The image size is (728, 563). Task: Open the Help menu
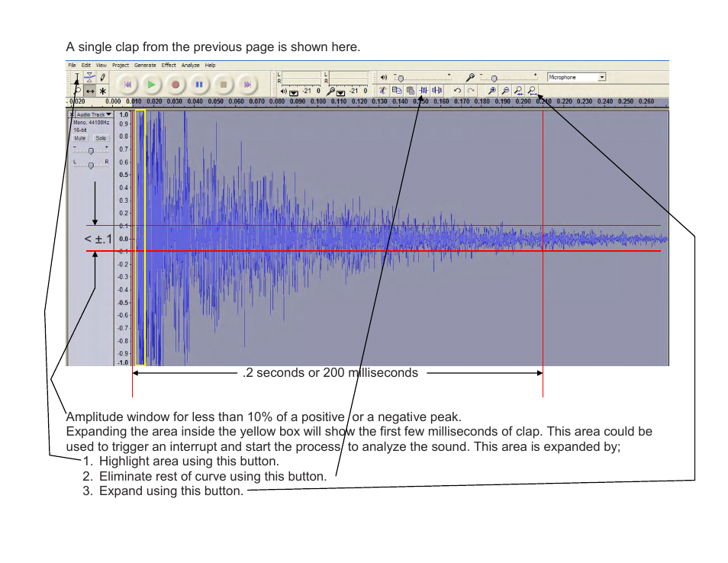pyautogui.click(x=210, y=66)
